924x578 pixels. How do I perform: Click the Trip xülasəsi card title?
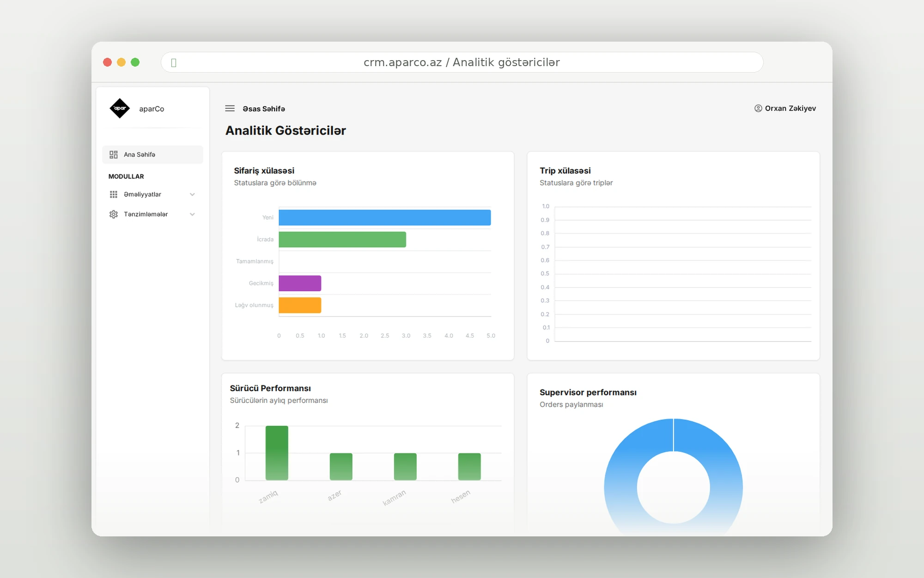pyautogui.click(x=565, y=171)
